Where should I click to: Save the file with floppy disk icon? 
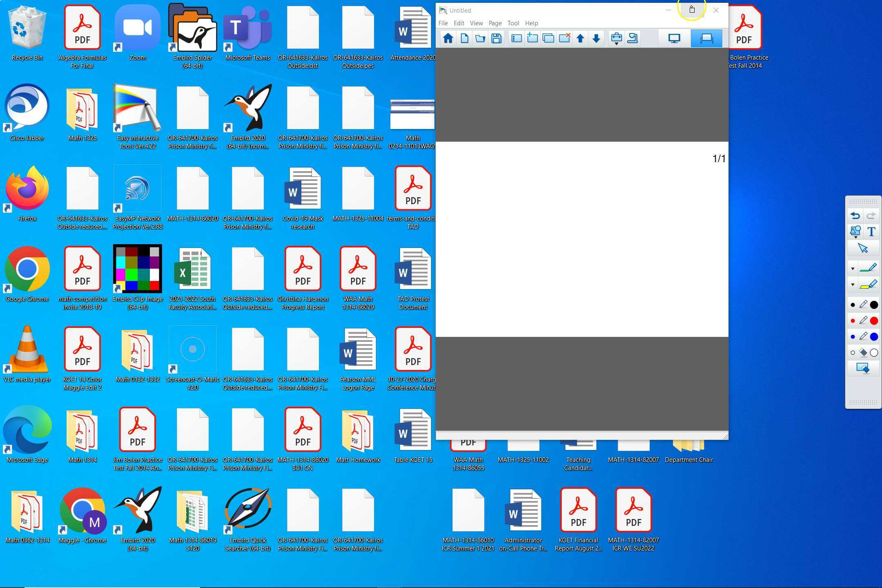coord(496,38)
